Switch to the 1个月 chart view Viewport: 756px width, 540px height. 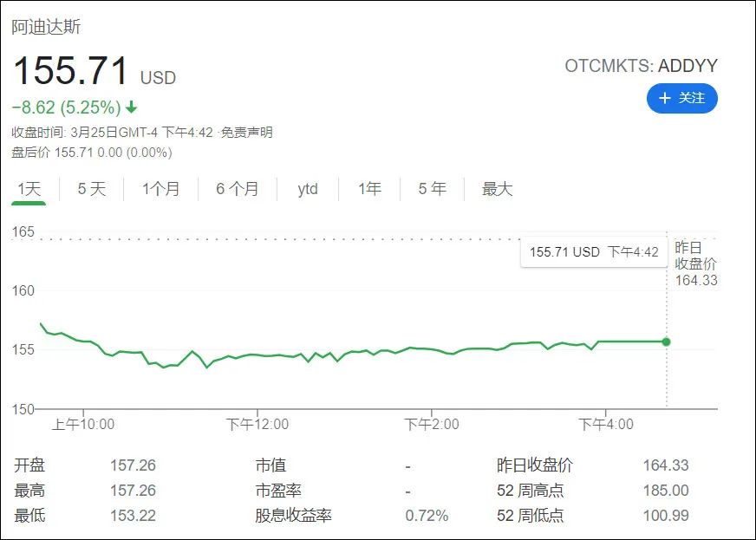(160, 188)
